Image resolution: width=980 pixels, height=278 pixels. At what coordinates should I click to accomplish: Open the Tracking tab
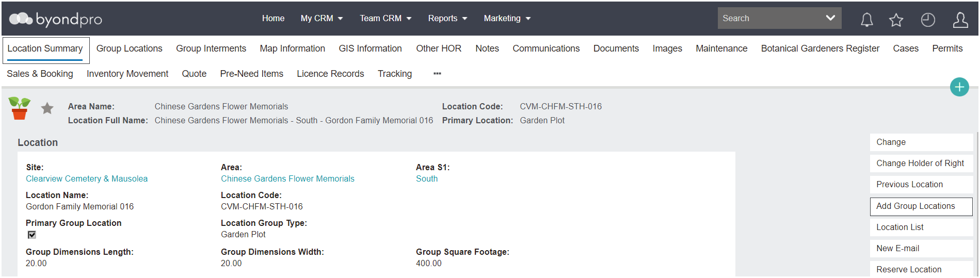395,74
